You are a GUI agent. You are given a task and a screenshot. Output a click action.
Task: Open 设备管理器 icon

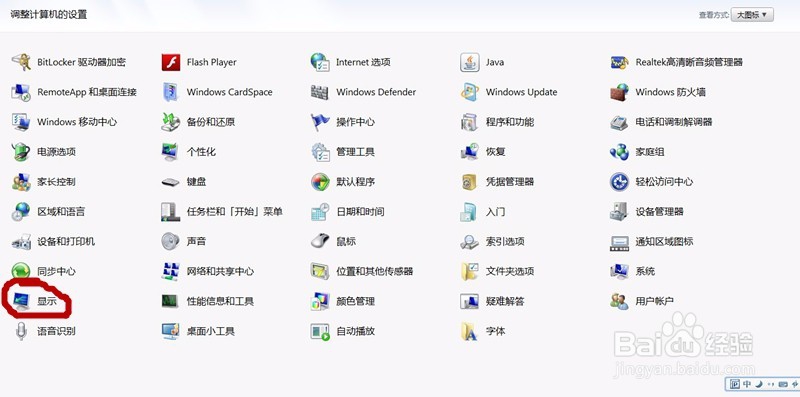(619, 212)
